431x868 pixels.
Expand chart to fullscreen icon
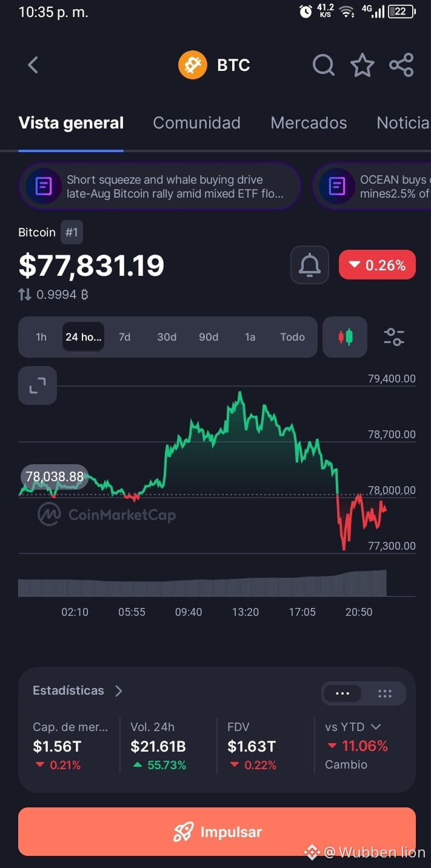[x=38, y=386]
